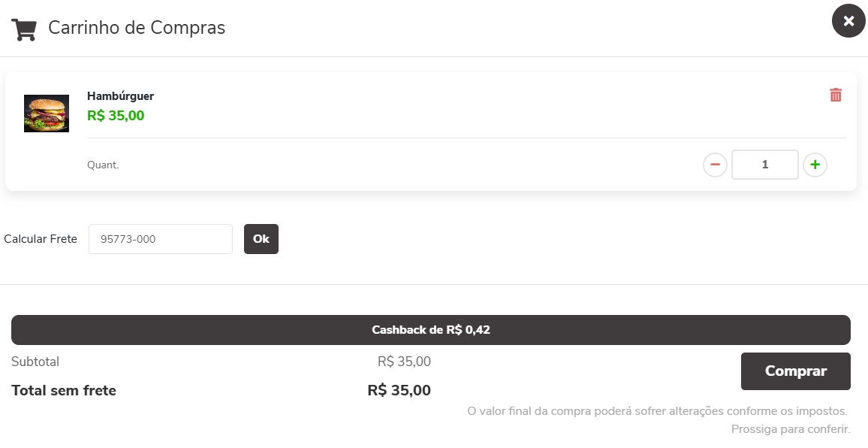Remove Hambúrguer with the trash icon
The height and width of the screenshot is (448, 868).
(836, 95)
